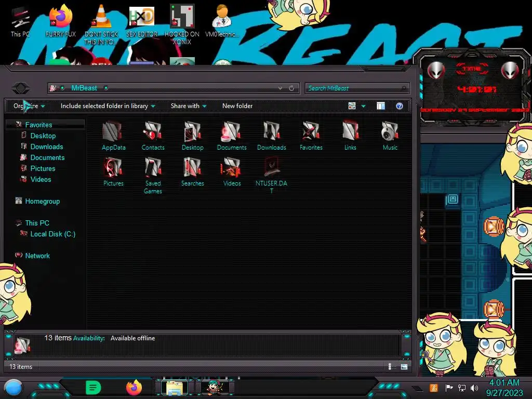Screen dimensions: 532x399
Task: Select Documents under Favorites sidebar
Action: pyautogui.click(x=47, y=157)
